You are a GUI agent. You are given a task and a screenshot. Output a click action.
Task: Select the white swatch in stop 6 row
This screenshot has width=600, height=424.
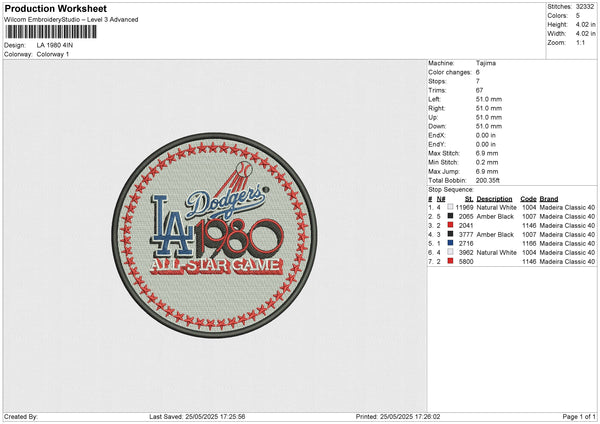(450, 252)
